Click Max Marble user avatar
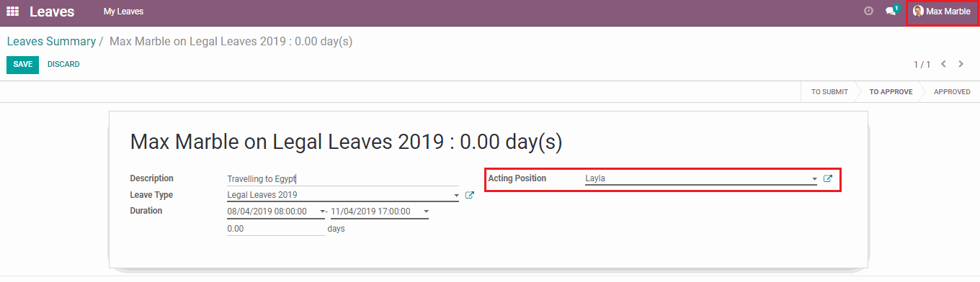Image resolution: width=980 pixels, height=282 pixels. 918,12
